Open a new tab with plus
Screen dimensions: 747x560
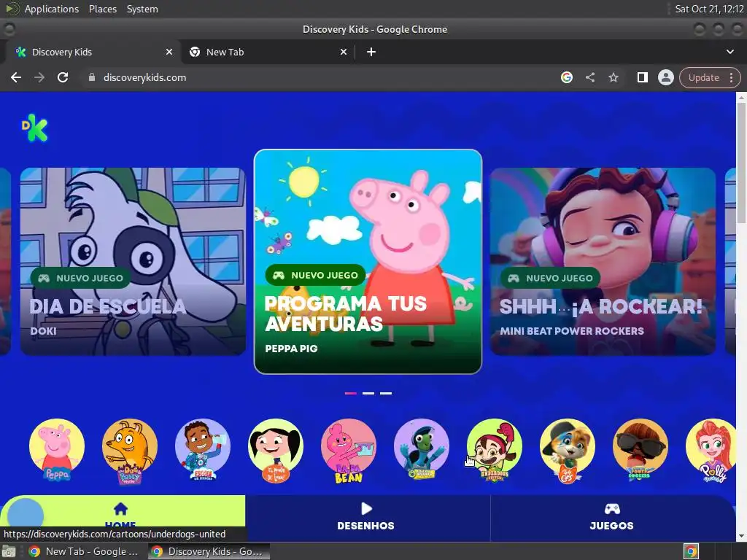(371, 52)
